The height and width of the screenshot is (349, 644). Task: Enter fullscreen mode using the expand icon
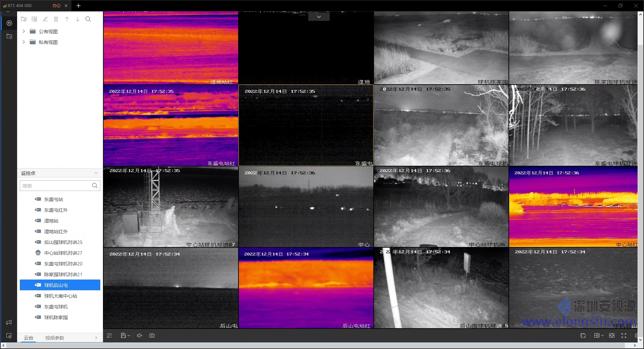(x=624, y=336)
